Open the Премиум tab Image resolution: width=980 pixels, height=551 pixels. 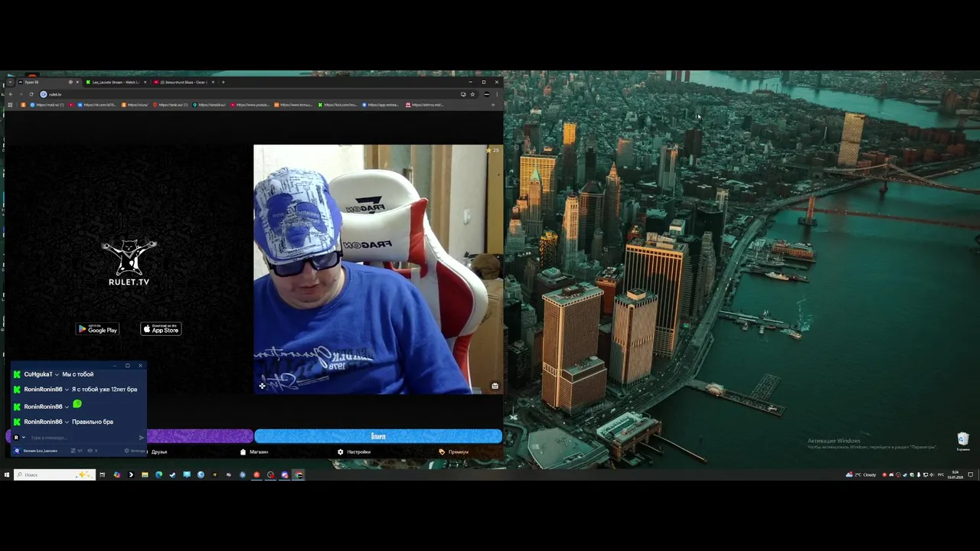(453, 452)
